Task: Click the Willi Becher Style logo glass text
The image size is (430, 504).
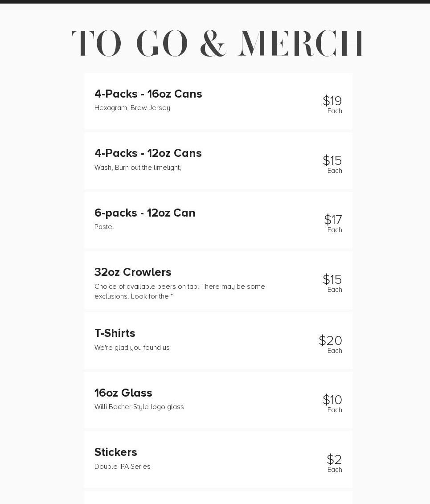Action: [139, 407]
